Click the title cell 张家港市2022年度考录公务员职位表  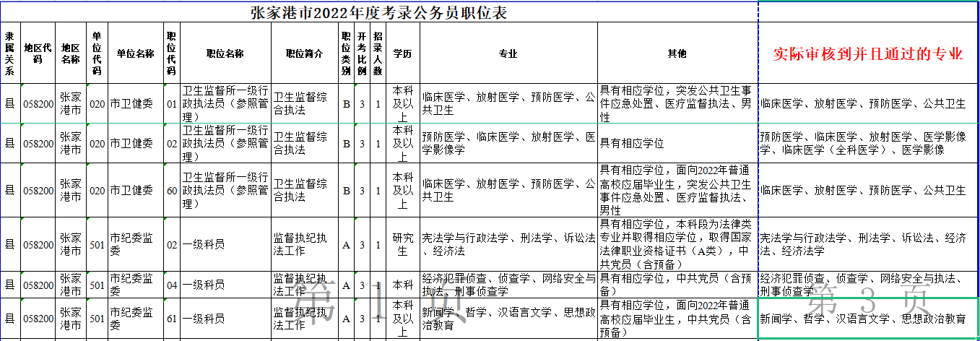[378, 12]
